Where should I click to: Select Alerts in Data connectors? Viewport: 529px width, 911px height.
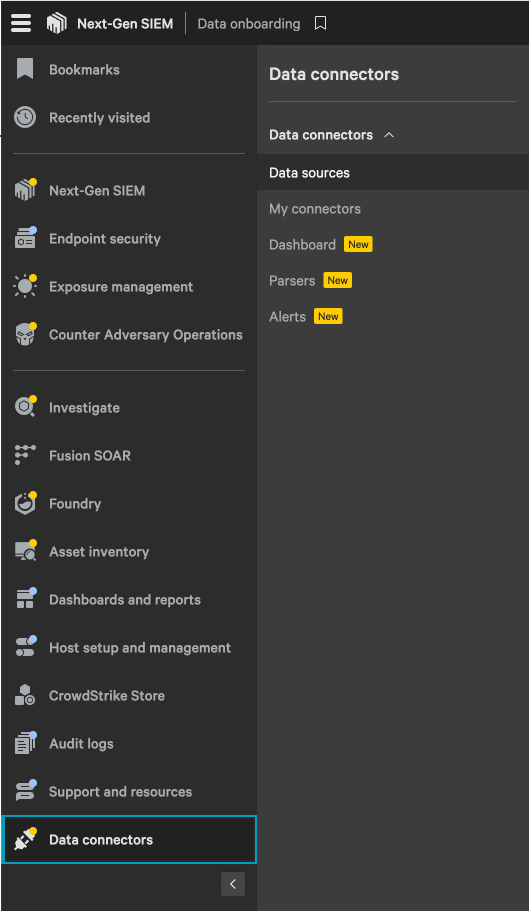287,317
